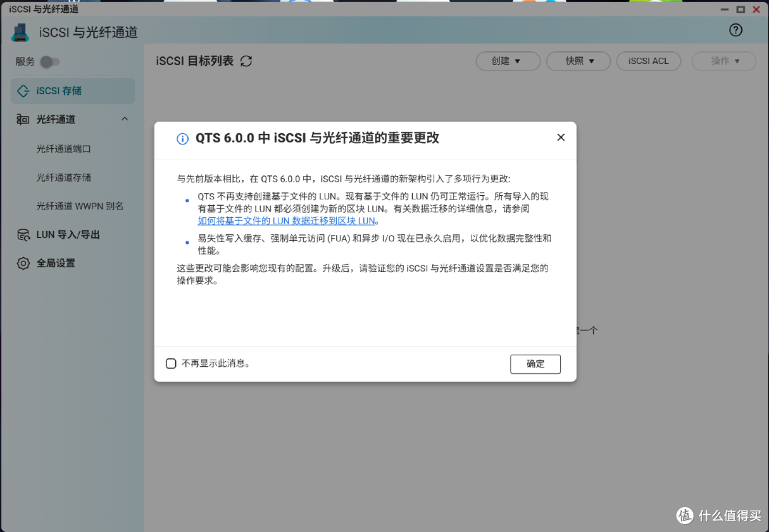The height and width of the screenshot is (532, 769).
Task: Collapse the 光纤通道 section chevron
Action: (125, 119)
